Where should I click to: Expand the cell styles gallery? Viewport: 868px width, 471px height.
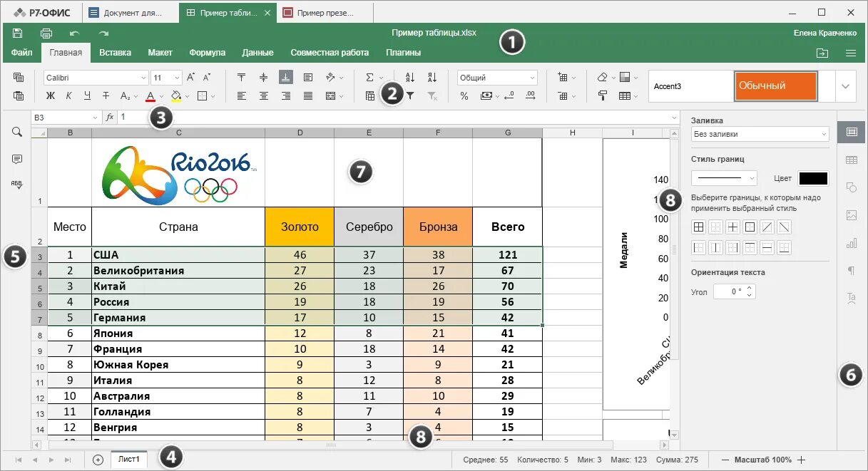(x=845, y=86)
